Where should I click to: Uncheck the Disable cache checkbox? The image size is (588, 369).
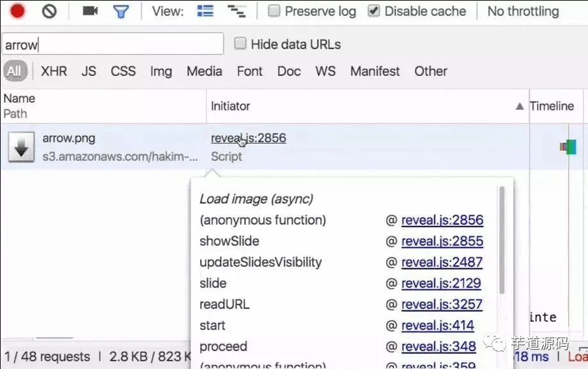373,11
